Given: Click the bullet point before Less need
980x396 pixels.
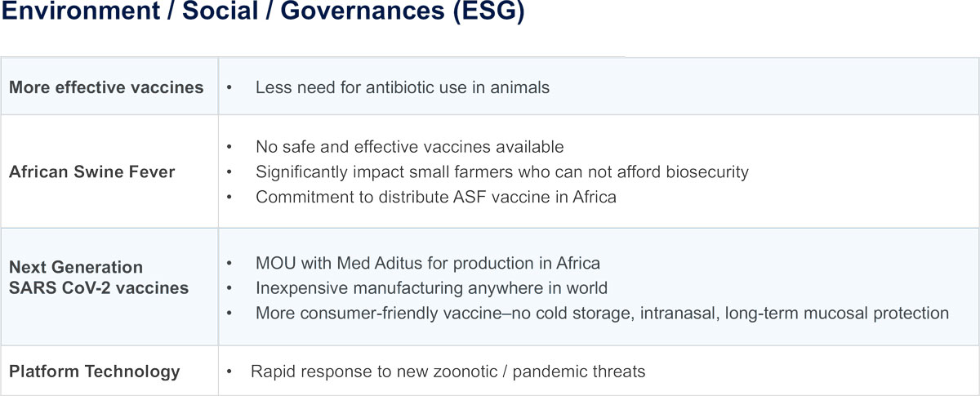Looking at the screenshot, I should point(230,87).
